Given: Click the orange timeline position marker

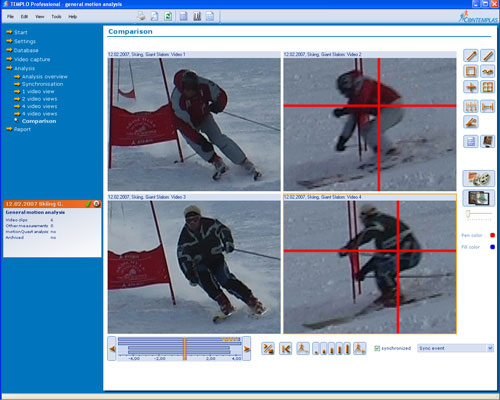Looking at the screenshot, I should tap(185, 349).
